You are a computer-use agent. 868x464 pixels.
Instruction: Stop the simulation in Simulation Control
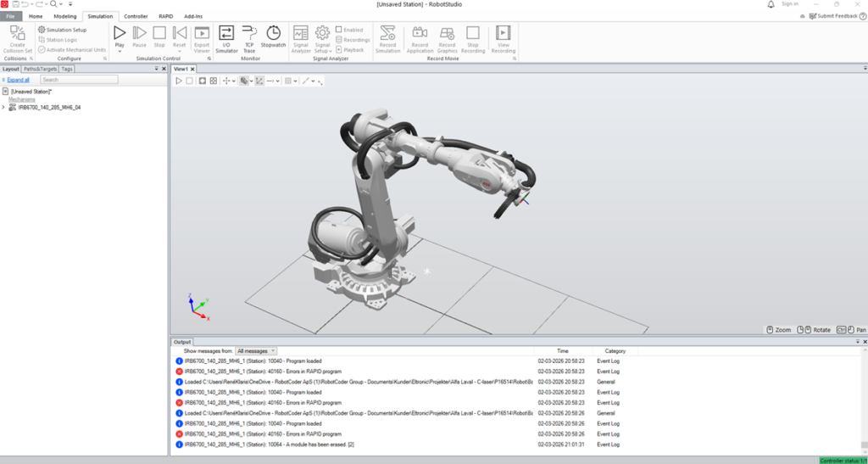point(159,36)
